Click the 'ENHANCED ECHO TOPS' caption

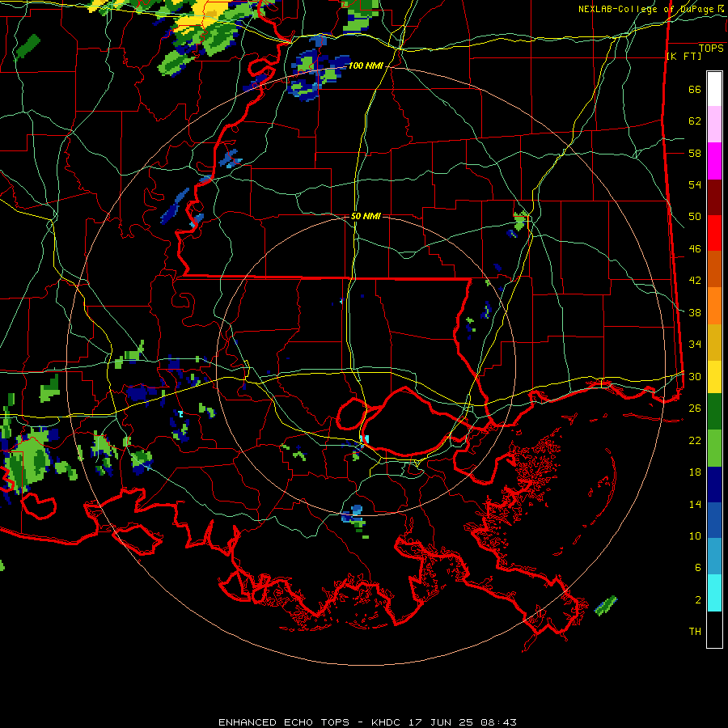(284, 722)
